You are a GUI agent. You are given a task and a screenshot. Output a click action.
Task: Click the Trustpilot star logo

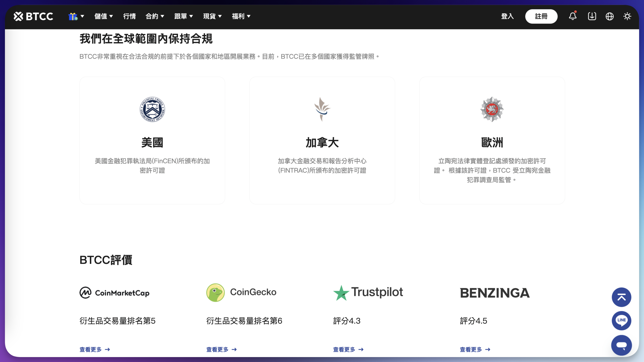(x=368, y=293)
